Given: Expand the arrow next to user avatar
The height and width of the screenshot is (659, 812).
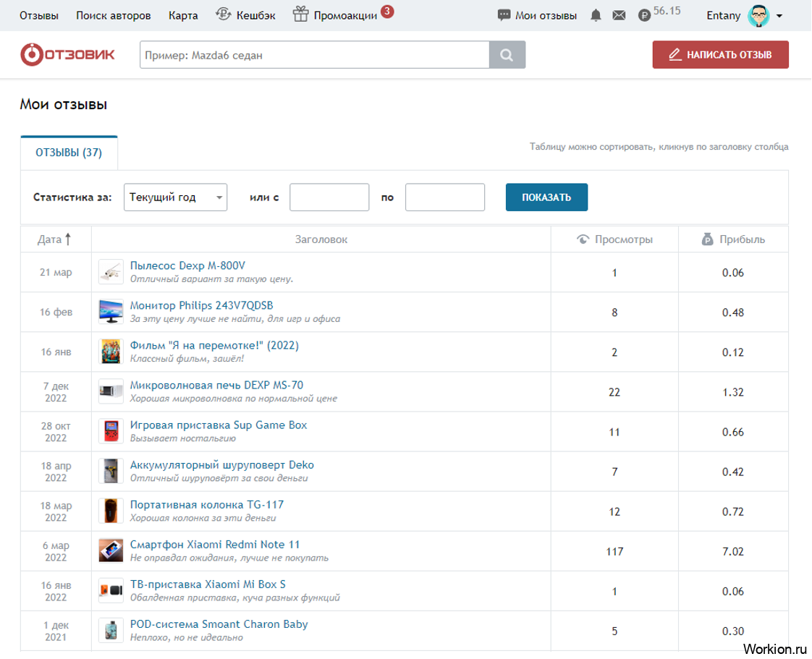Looking at the screenshot, I should coord(779,16).
